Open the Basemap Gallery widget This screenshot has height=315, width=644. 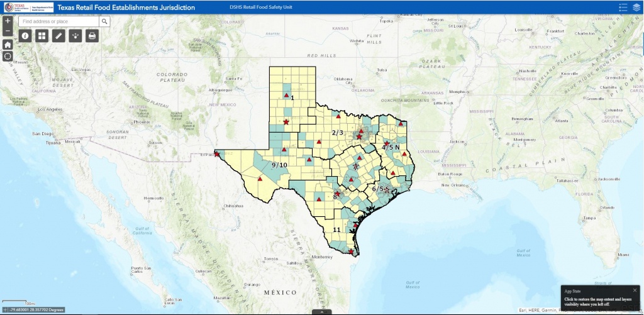pos(42,36)
